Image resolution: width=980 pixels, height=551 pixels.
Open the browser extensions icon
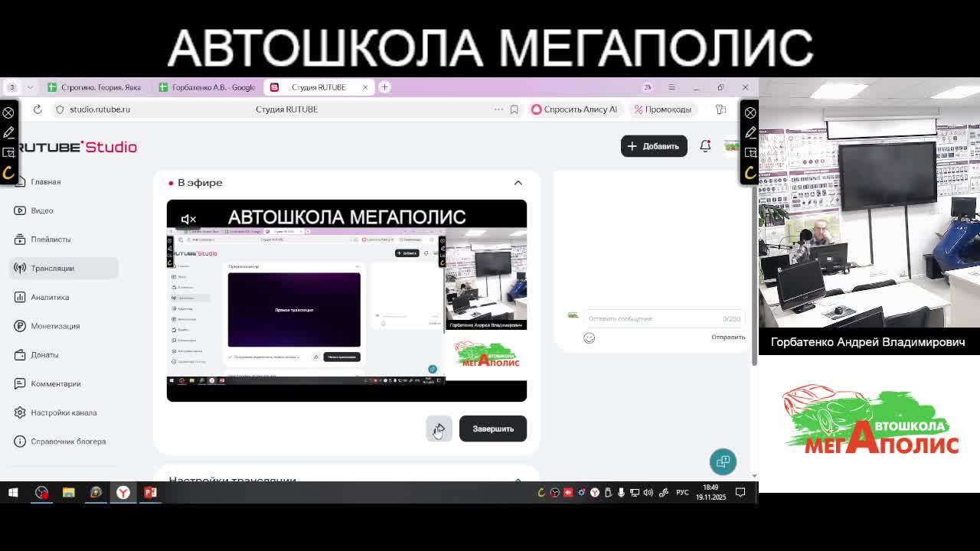(720, 109)
